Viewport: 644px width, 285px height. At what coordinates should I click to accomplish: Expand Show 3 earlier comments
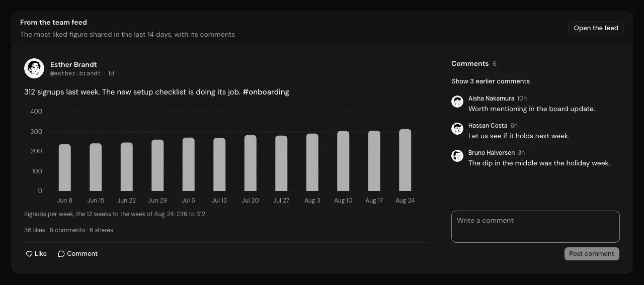click(x=491, y=81)
